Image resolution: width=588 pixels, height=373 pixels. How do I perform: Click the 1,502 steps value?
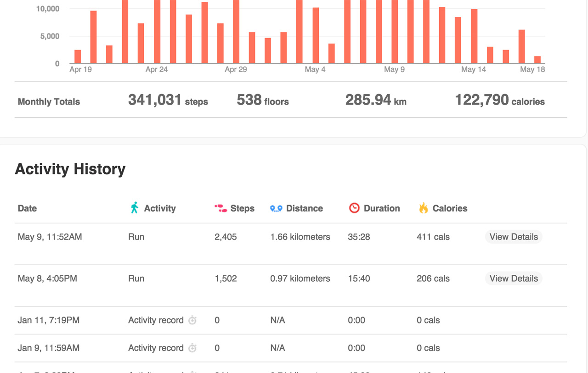(x=226, y=278)
